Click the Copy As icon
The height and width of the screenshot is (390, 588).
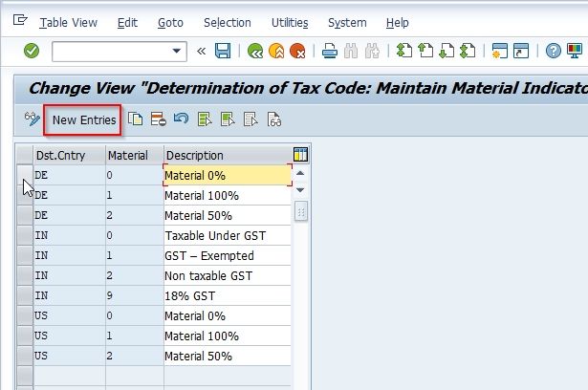[136, 119]
